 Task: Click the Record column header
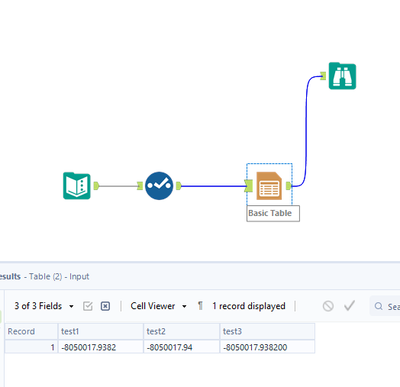pyautogui.click(x=31, y=332)
